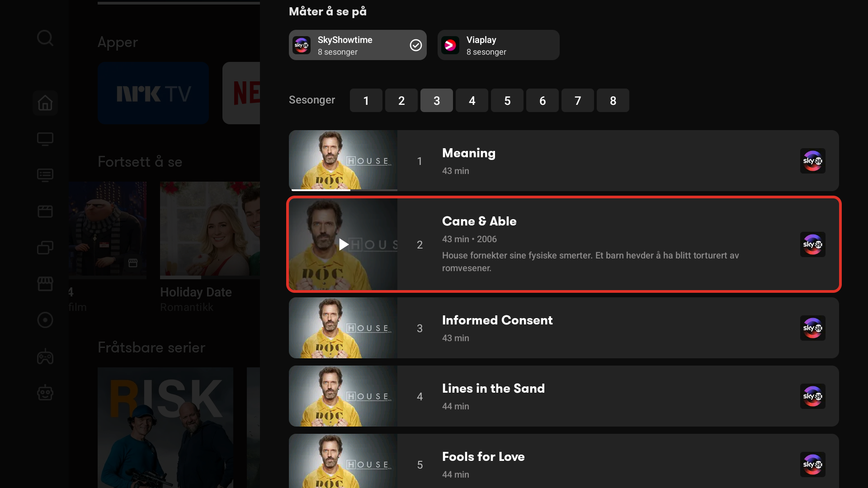Image resolution: width=868 pixels, height=488 pixels.
Task: Open NRK TV app tile
Action: tap(153, 93)
